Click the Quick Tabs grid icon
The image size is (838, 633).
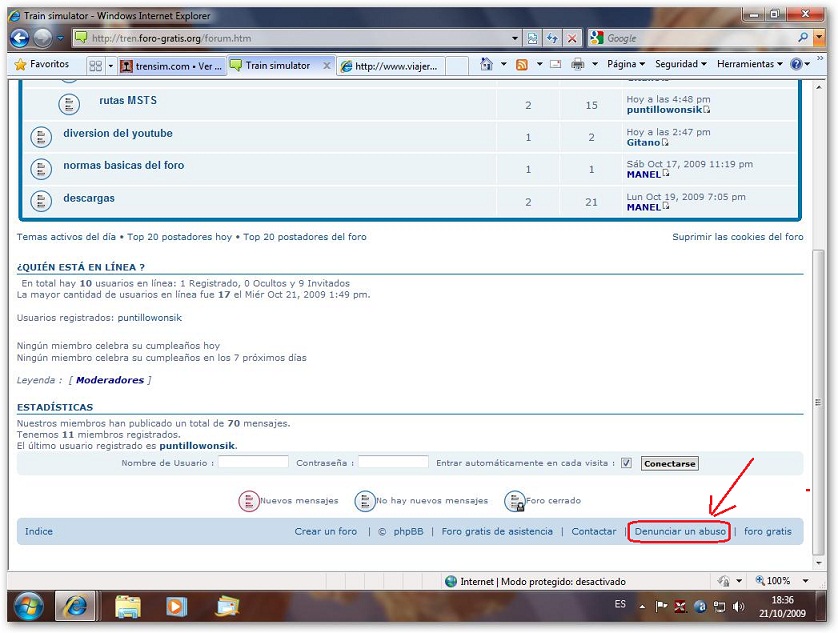pyautogui.click(x=96, y=65)
